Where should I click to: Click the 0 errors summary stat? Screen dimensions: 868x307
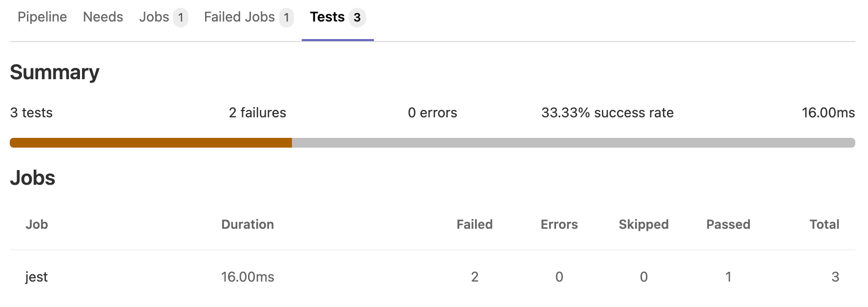pos(432,112)
